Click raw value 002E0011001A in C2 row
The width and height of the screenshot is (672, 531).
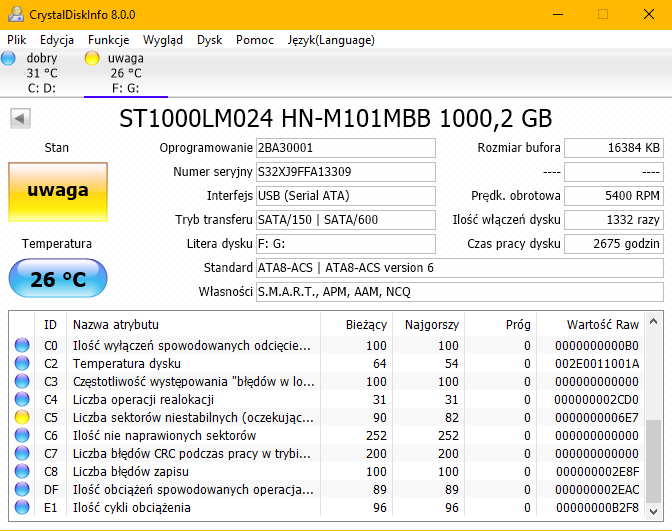(x=597, y=363)
